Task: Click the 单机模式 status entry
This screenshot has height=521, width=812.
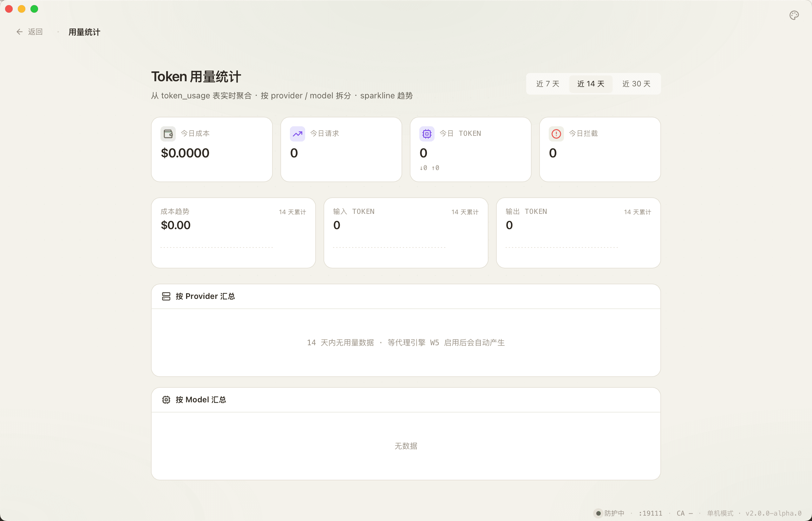Action: pos(720,513)
